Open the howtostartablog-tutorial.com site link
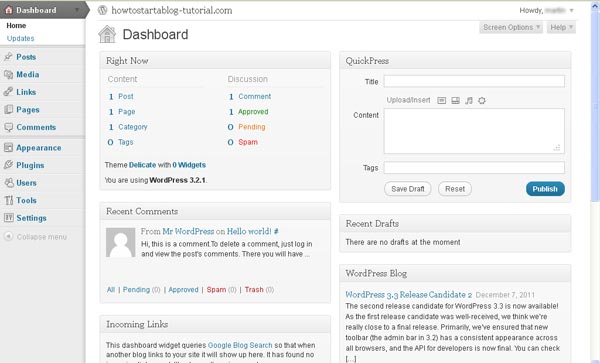The image size is (600, 363). (x=172, y=10)
